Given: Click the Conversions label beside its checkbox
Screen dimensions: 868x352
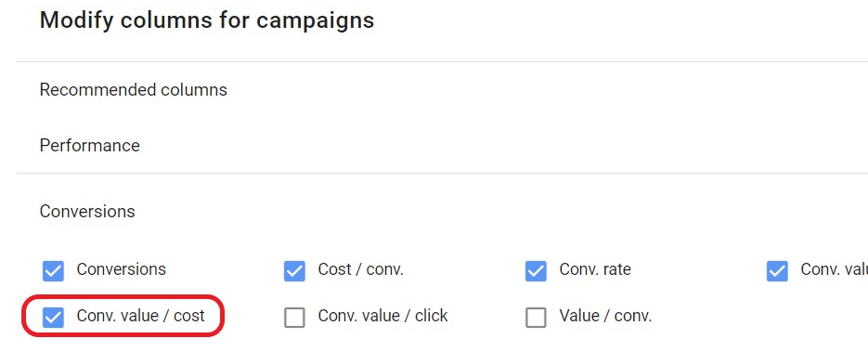Looking at the screenshot, I should coord(122,269).
